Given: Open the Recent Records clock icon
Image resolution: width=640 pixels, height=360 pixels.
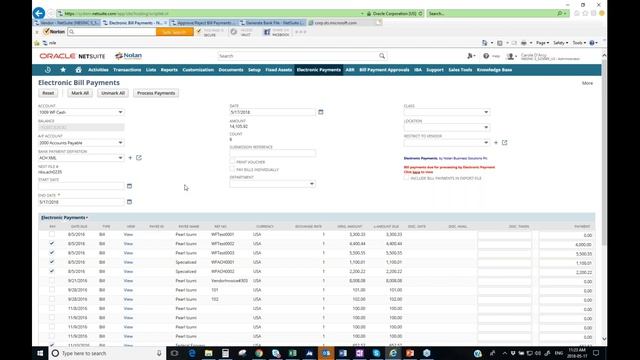Looking at the screenshot, I should click(x=48, y=70).
